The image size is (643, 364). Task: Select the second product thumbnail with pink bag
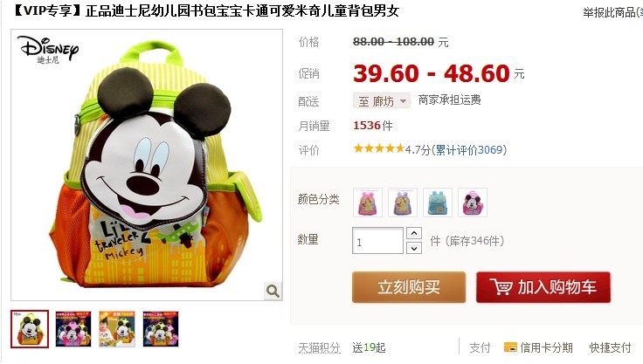73,329
